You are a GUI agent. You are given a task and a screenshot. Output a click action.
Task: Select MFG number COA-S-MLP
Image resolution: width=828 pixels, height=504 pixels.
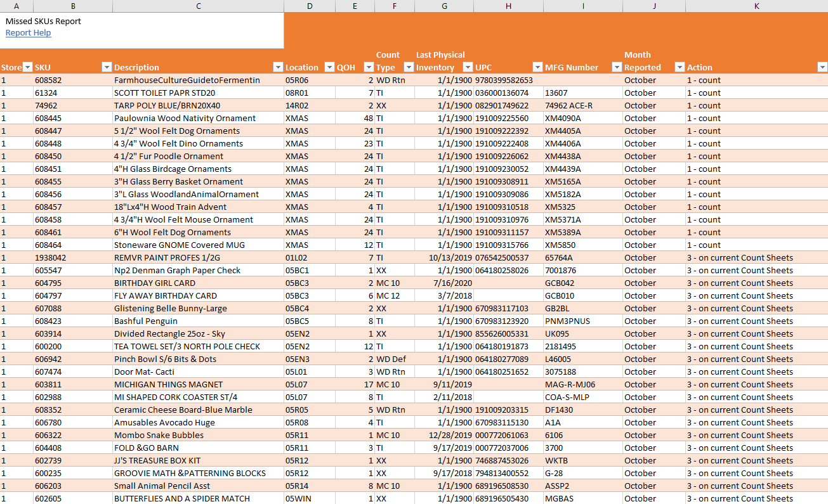tap(583, 397)
